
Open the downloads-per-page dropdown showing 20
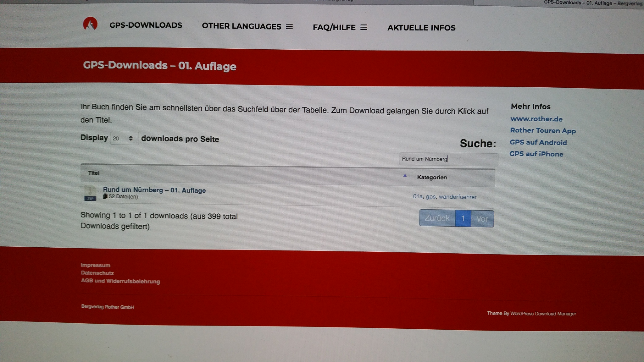pyautogui.click(x=124, y=139)
